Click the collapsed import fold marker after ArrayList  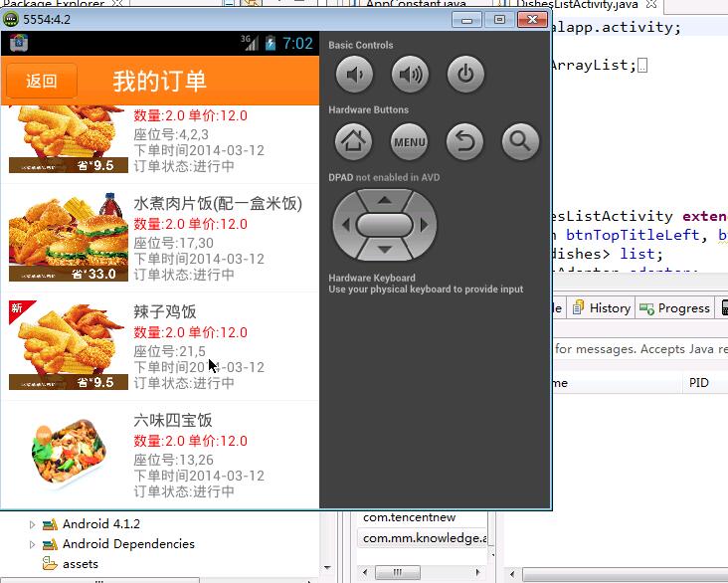[642, 66]
